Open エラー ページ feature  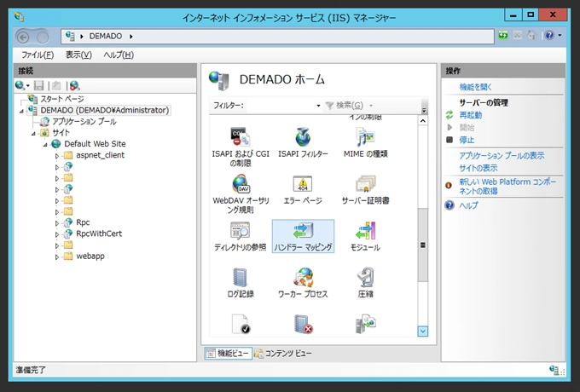[x=303, y=190]
